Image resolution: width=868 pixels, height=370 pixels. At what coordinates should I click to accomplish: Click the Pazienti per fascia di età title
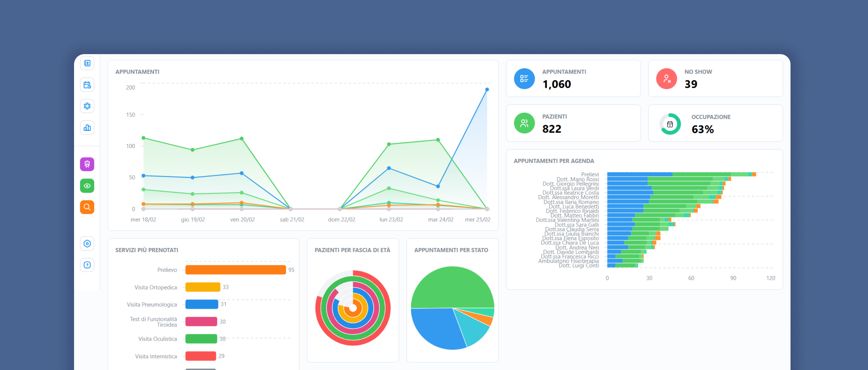pos(352,250)
